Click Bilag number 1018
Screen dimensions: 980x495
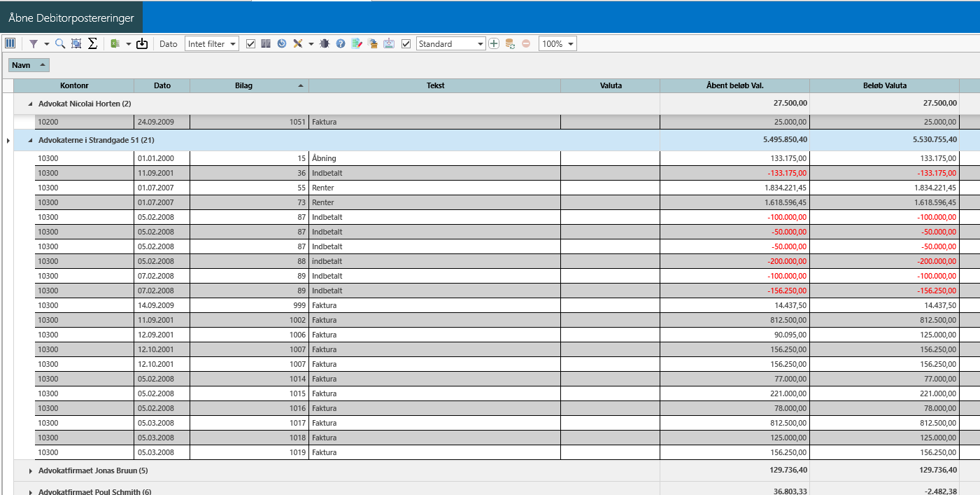click(298, 438)
